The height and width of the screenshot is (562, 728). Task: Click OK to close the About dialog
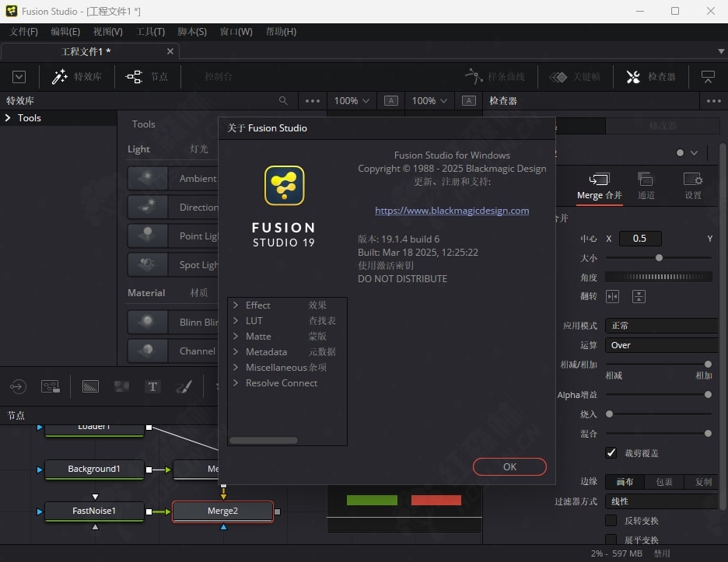pyautogui.click(x=509, y=467)
